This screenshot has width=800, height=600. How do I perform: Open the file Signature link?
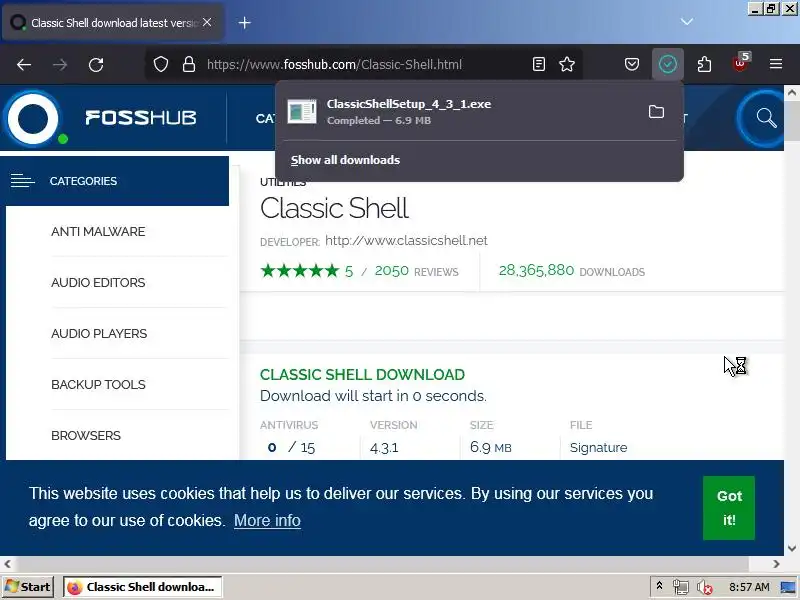point(598,447)
